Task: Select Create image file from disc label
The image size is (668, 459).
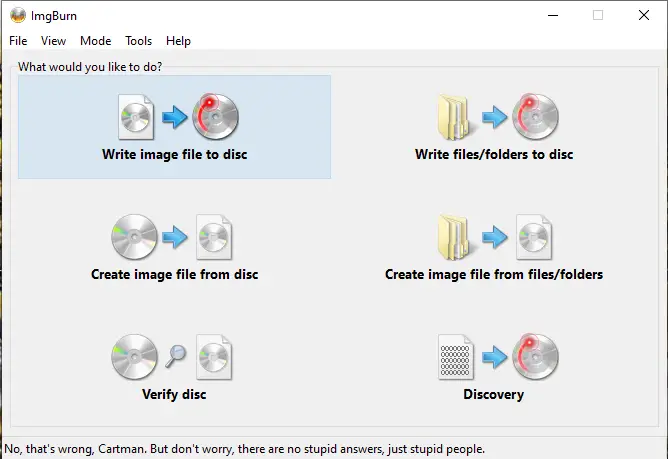Action: 175,274
